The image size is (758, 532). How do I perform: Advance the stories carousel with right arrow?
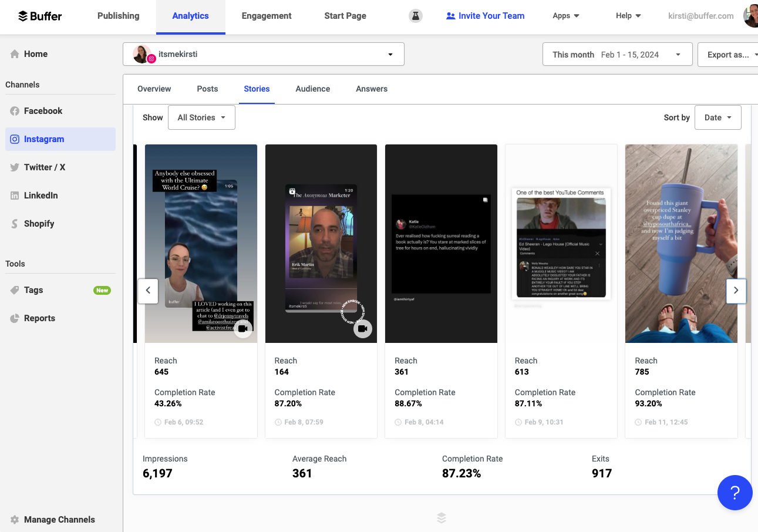pos(736,291)
